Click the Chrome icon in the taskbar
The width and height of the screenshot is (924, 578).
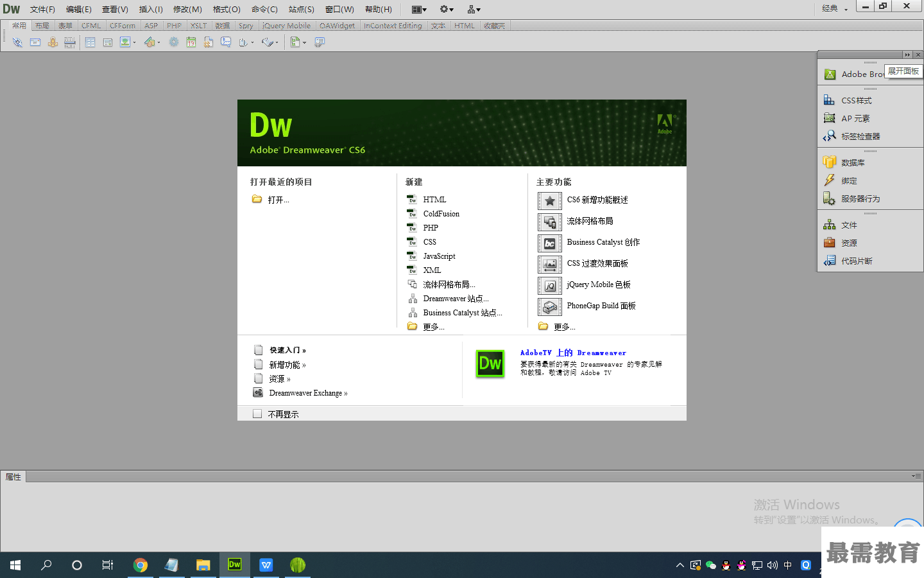141,565
